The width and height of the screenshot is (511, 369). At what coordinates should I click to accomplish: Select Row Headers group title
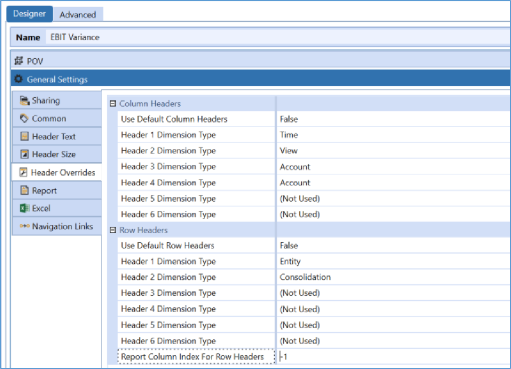coord(143,230)
